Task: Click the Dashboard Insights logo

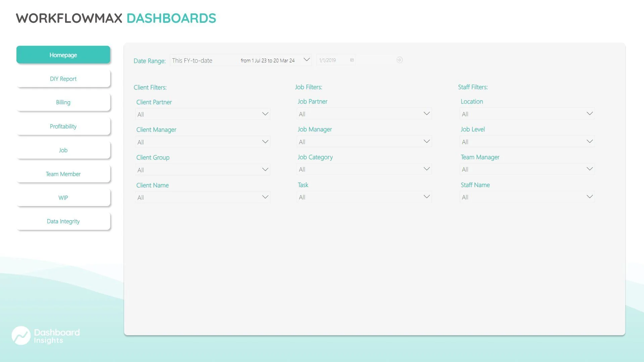Action: pos(46,336)
